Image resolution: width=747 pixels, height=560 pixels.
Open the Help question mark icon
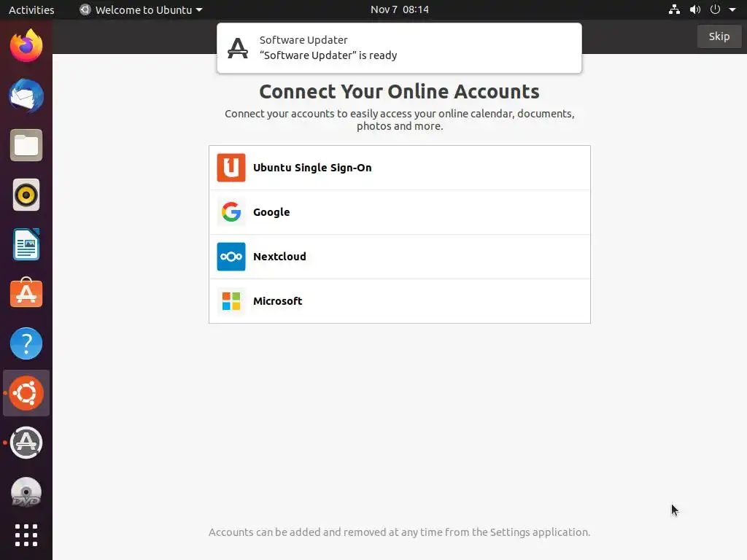[x=26, y=343]
